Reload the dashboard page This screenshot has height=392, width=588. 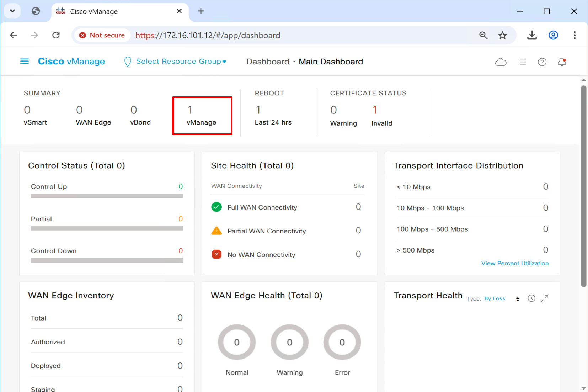[56, 35]
